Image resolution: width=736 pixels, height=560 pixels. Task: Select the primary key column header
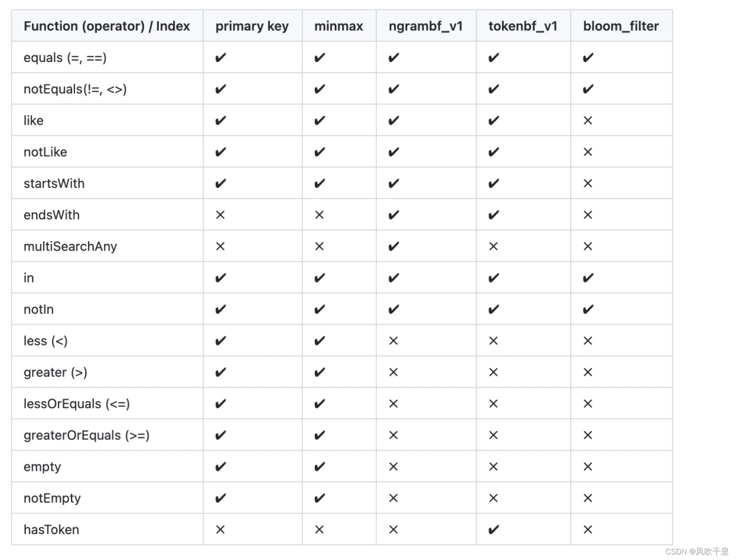tap(252, 26)
